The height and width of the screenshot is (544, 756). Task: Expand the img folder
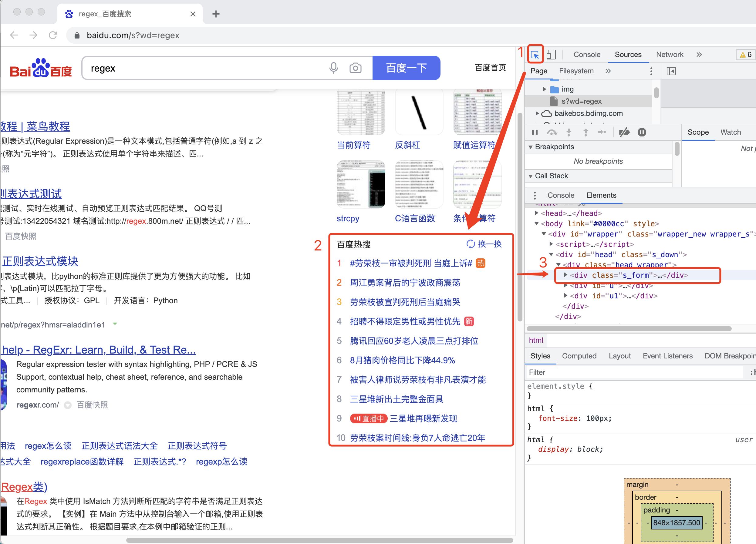coord(544,89)
